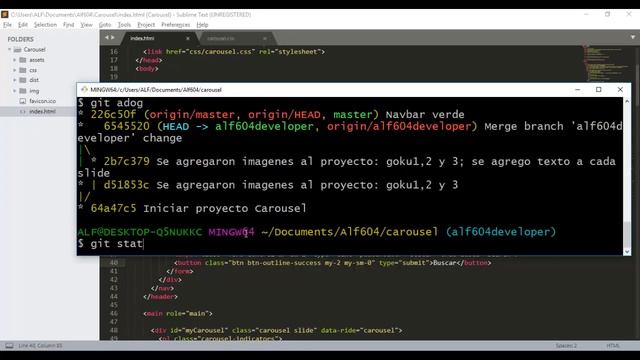Click the 'git stat' command line
This screenshot has width=640, height=360.
click(x=111, y=244)
